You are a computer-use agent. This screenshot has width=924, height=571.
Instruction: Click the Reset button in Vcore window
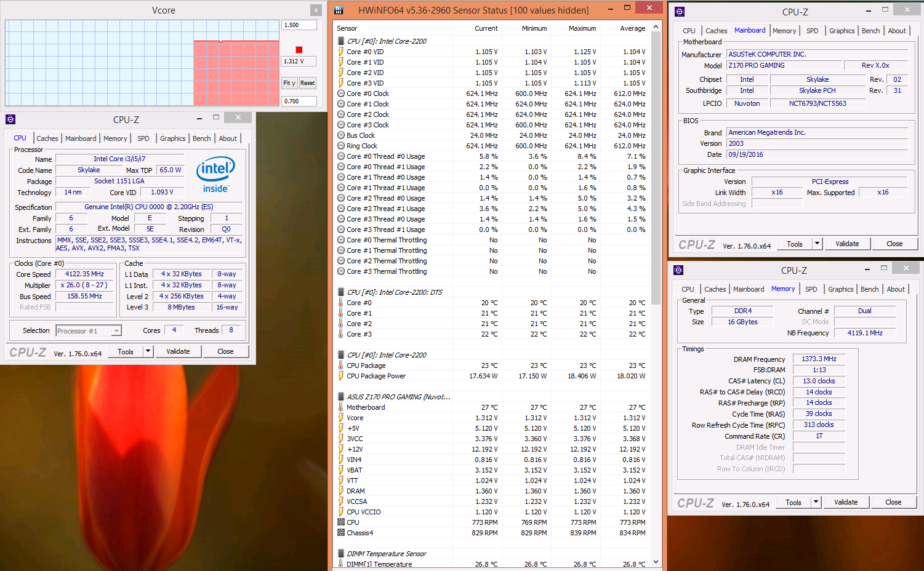pos(308,83)
